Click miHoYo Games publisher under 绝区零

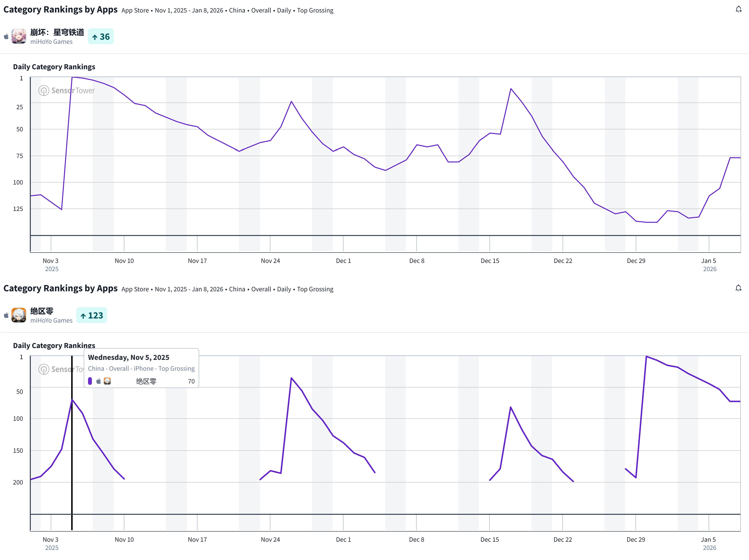51,320
